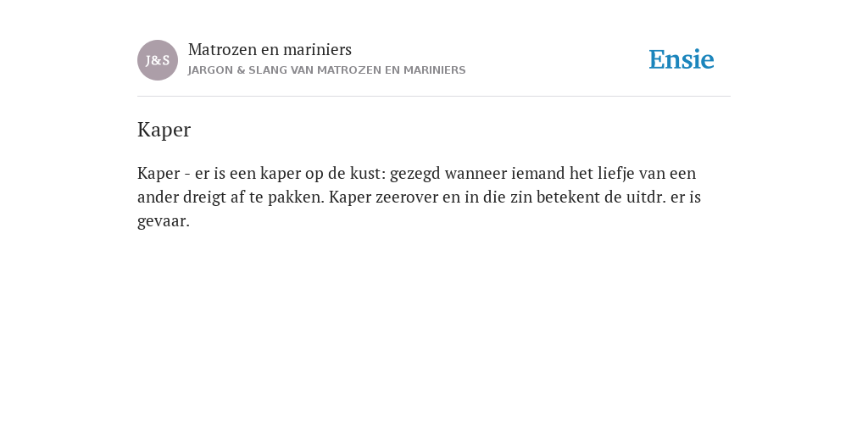Click the Kaper heading

pos(164,130)
